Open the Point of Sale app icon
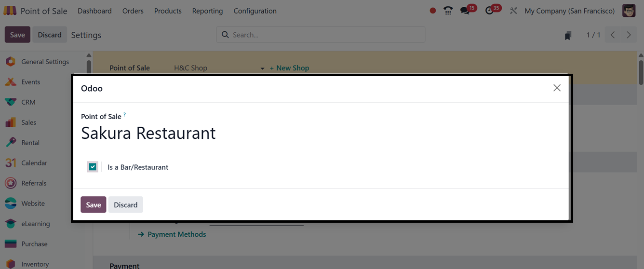644x269 pixels. 10,11
